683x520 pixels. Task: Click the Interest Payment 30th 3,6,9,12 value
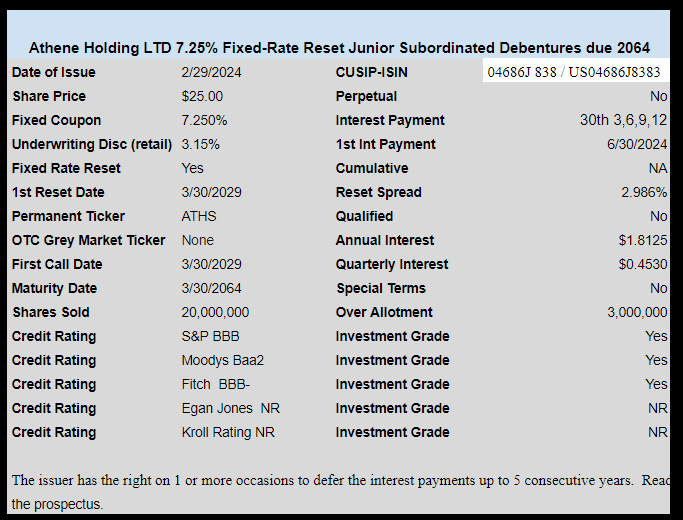(x=623, y=120)
